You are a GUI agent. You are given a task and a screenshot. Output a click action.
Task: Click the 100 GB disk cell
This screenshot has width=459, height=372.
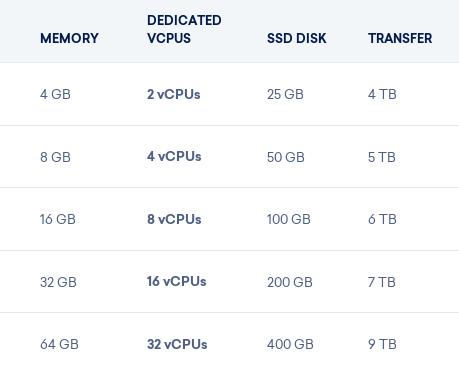(x=289, y=219)
